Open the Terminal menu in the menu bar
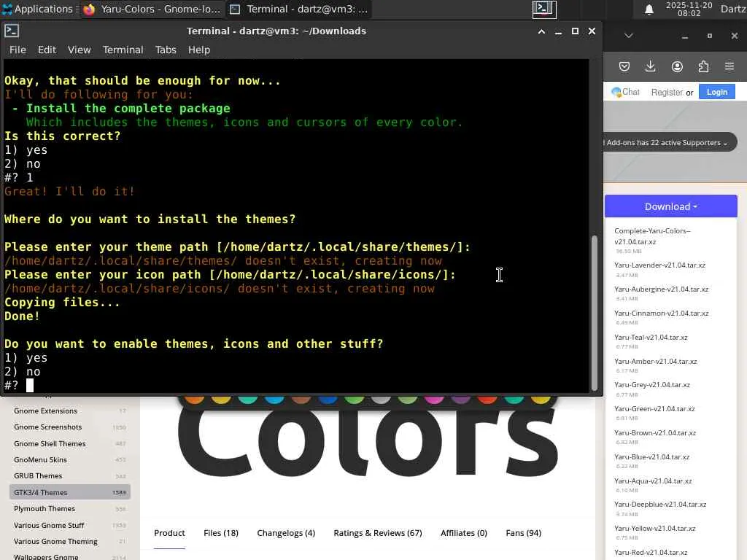This screenshot has width=747, height=560. point(123,50)
